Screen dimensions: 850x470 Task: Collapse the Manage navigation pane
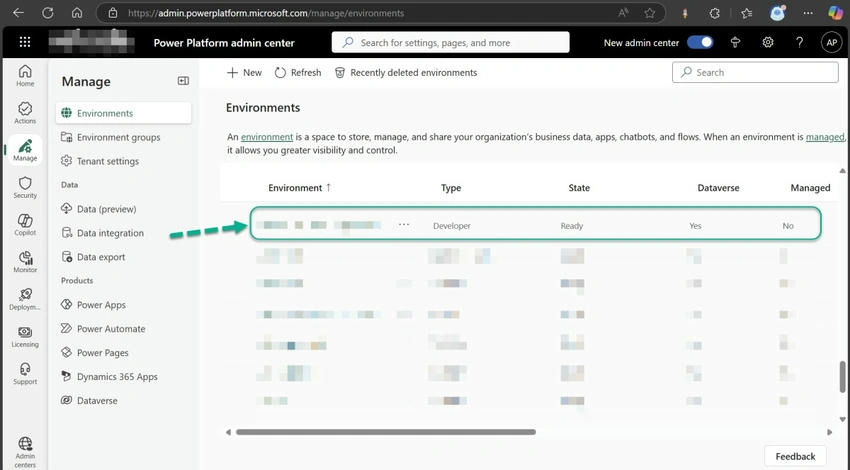point(183,81)
